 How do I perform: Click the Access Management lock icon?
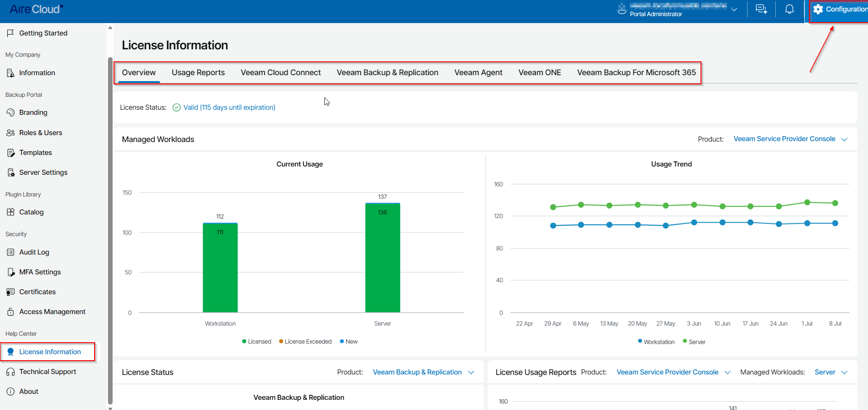(11, 312)
